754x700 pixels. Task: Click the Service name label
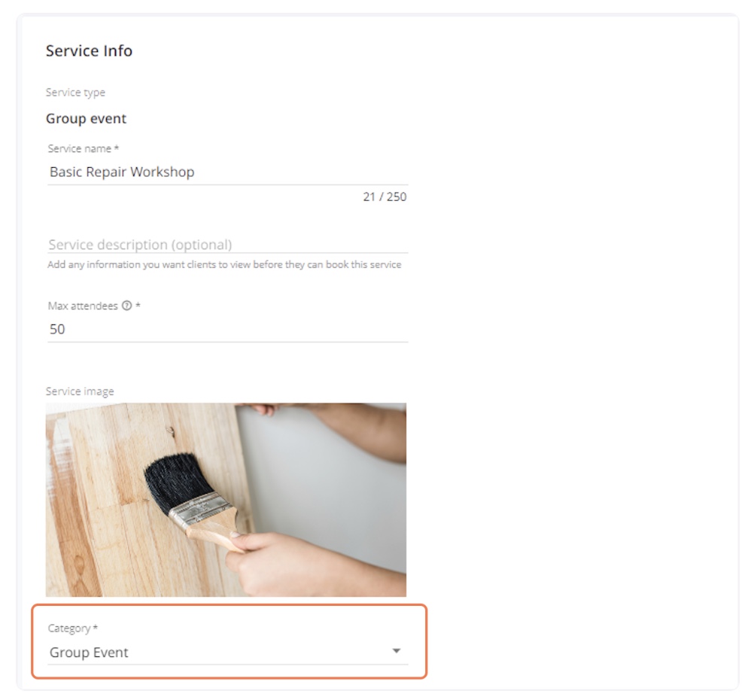(80, 149)
